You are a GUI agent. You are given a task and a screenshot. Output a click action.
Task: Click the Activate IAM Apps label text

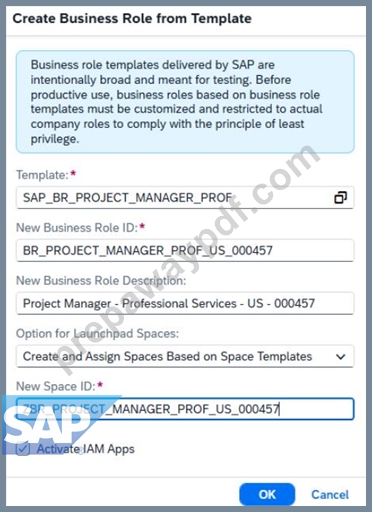pyautogui.click(x=86, y=449)
